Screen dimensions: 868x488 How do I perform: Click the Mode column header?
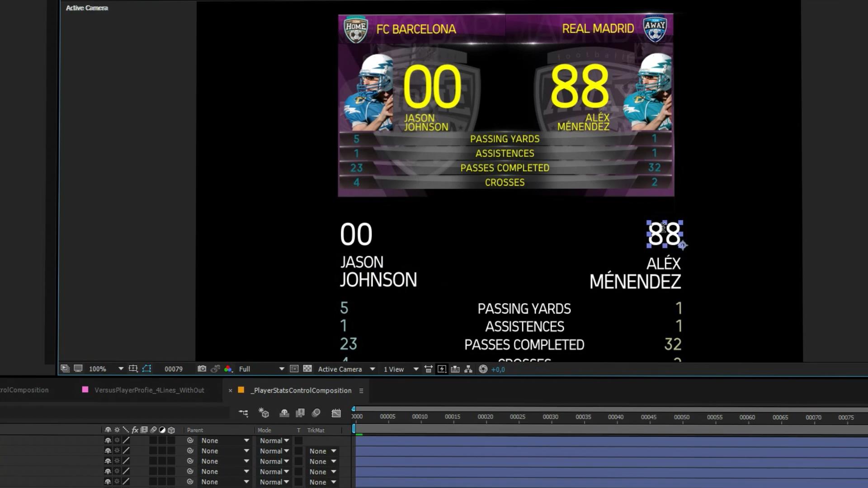click(264, 430)
